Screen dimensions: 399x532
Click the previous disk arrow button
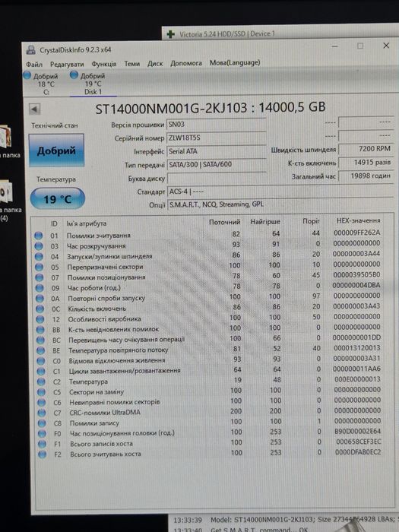tap(35, 109)
